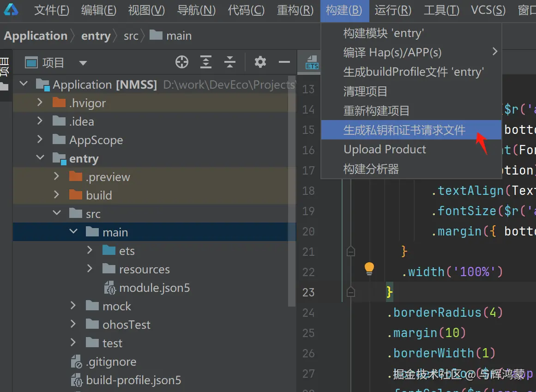Expand the .idea folder chevron

[40, 121]
